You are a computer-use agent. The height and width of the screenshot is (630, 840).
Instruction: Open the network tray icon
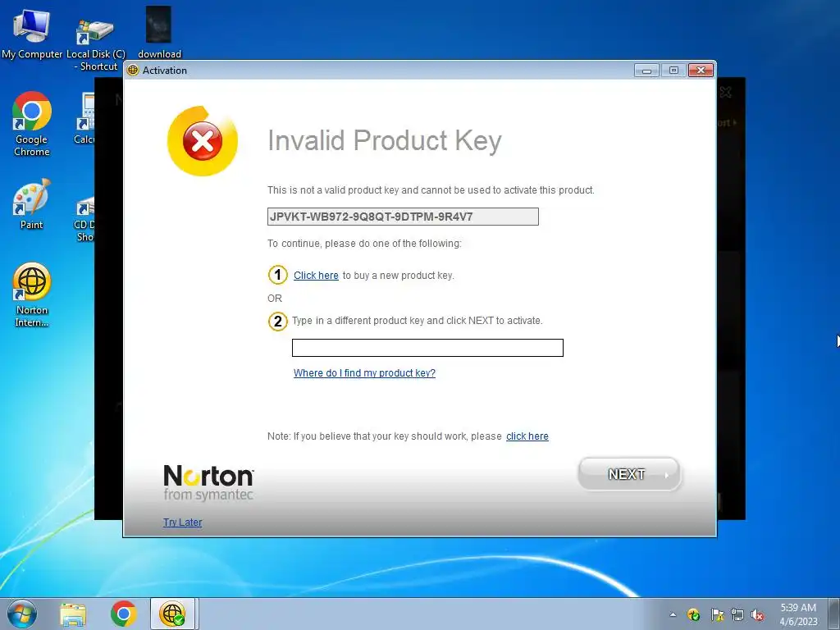pyautogui.click(x=737, y=615)
